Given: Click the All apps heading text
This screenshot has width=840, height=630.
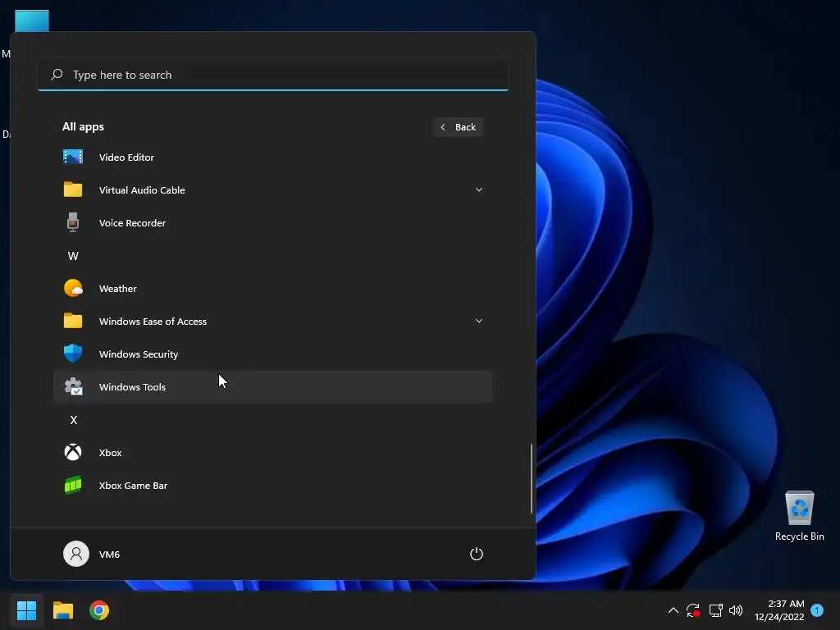Looking at the screenshot, I should coord(83,126).
